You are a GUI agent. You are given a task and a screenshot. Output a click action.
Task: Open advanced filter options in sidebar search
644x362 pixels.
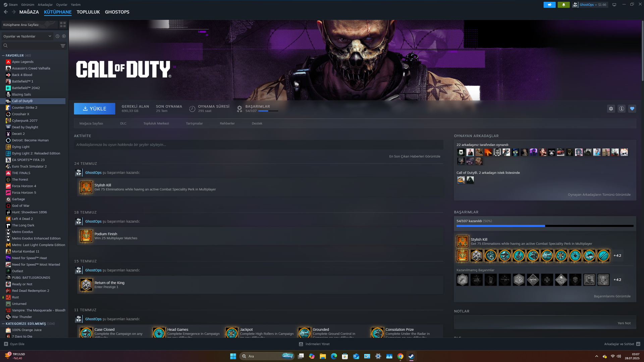pyautogui.click(x=63, y=46)
